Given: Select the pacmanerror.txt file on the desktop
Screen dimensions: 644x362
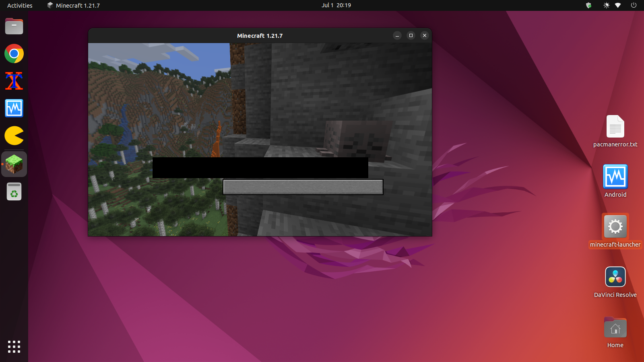Looking at the screenshot, I should point(615,132).
